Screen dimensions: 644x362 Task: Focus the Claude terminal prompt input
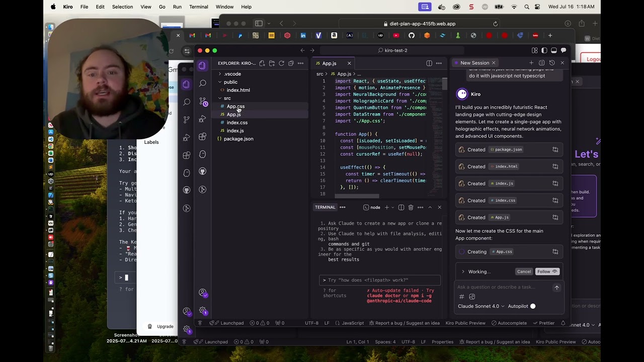380,280
